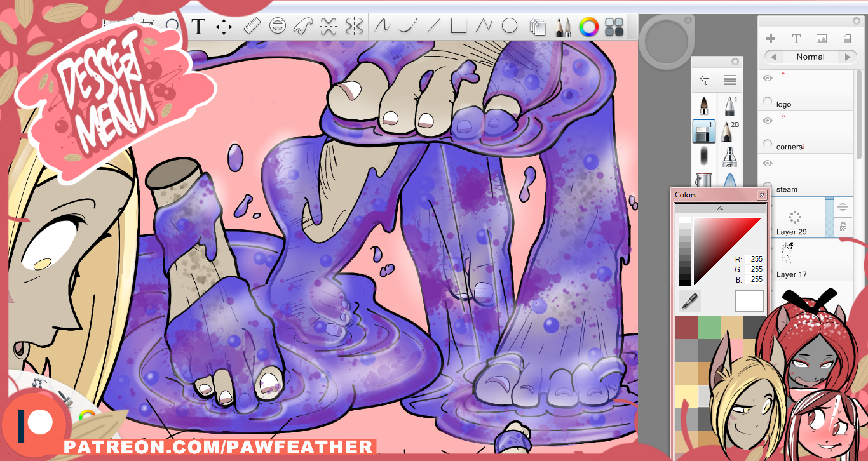Open the Layer Editor from toolbar
This screenshot has width=868, height=461.
coord(538,27)
